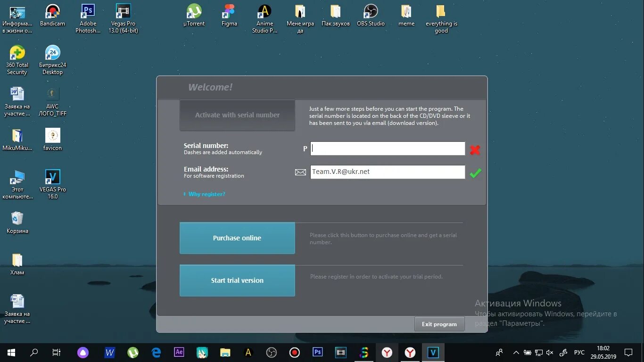Click the green checkmark beside email
Screen dimensions: 644x362
[475, 173]
